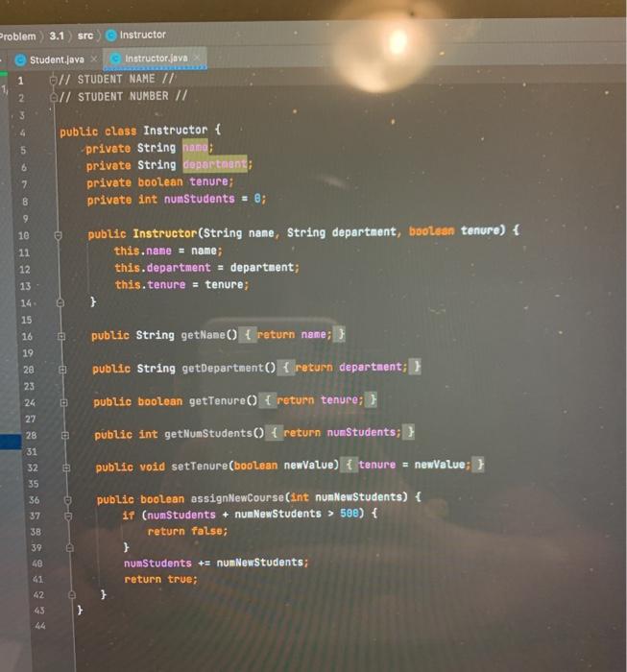
Task: Collapse the if block at line 37
Action: pyautogui.click(x=68, y=516)
